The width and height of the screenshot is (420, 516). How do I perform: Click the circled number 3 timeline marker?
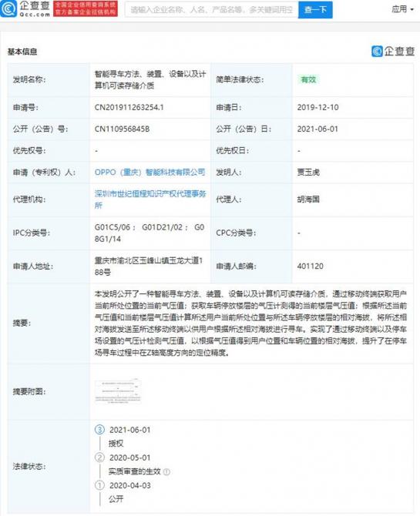[x=99, y=430]
